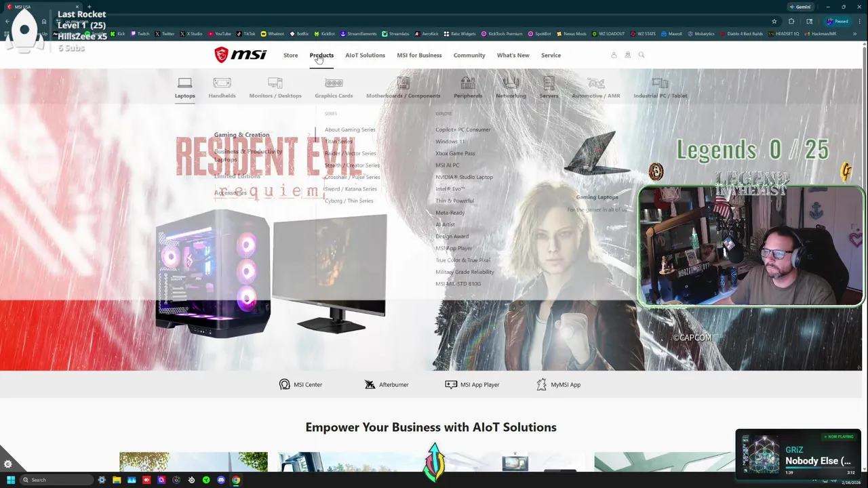This screenshot has width=868, height=488.
Task: Open Stealth / Creator Series link
Action: pyautogui.click(x=352, y=165)
